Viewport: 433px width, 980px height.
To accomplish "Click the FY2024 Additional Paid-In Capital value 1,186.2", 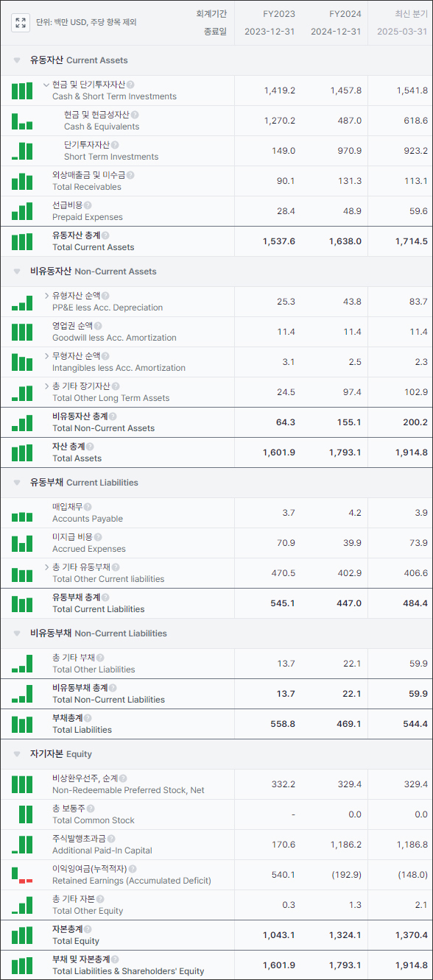I will coord(347,845).
